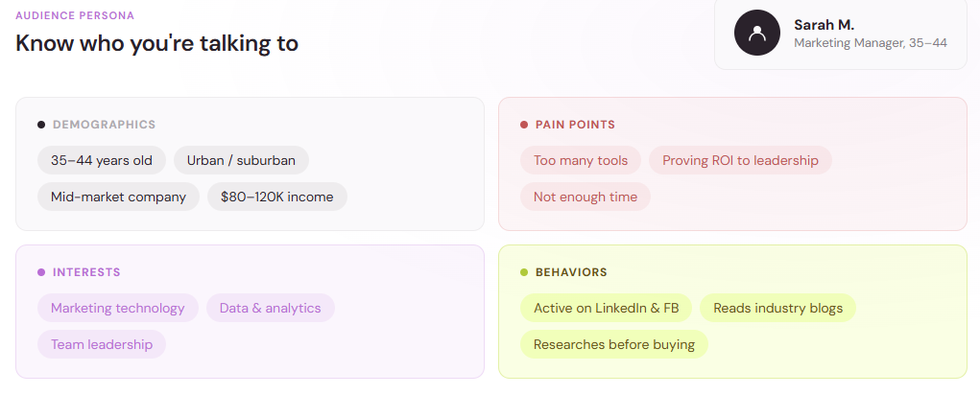Click the Pain Points red dot
The width and height of the screenshot is (980, 395).
[x=524, y=125]
